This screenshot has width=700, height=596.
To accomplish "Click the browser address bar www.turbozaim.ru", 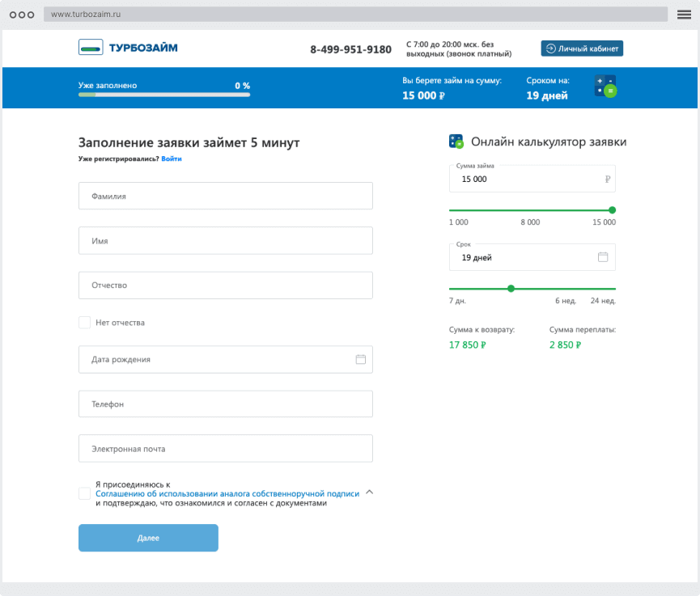I will [x=356, y=15].
